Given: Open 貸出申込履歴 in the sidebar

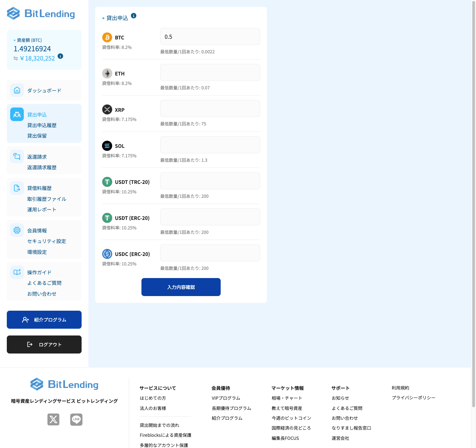Looking at the screenshot, I should [42, 125].
